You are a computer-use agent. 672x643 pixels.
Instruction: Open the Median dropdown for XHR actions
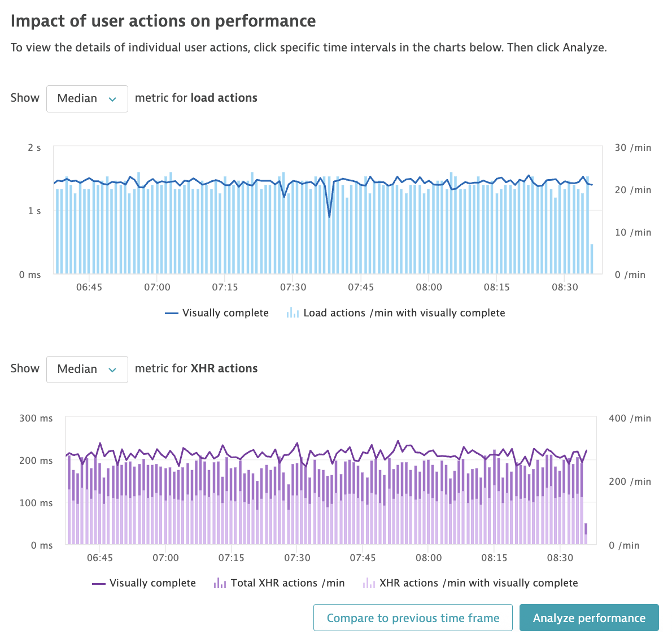[87, 369]
